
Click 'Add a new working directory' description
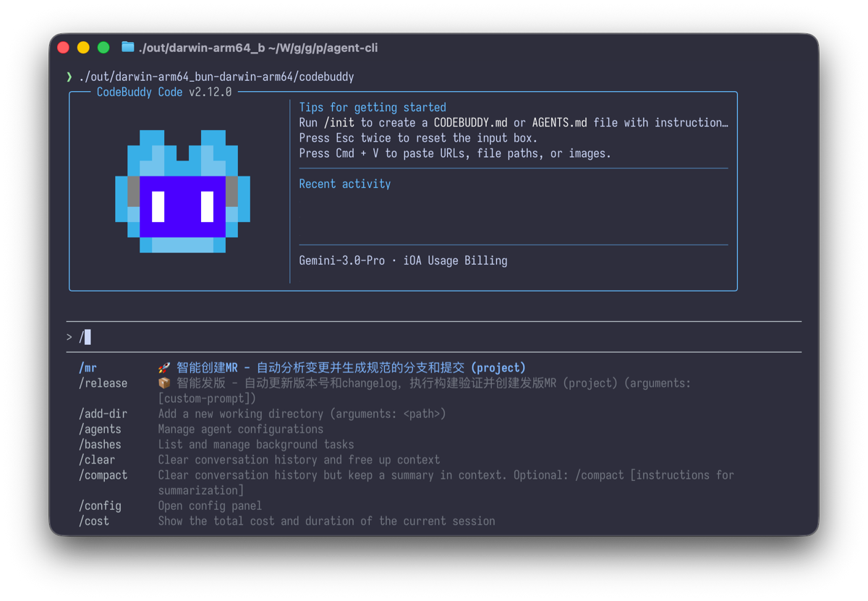pos(302,414)
